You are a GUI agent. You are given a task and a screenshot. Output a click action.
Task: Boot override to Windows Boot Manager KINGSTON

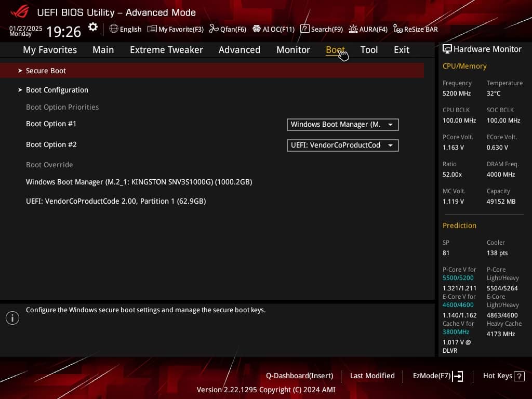click(x=139, y=182)
